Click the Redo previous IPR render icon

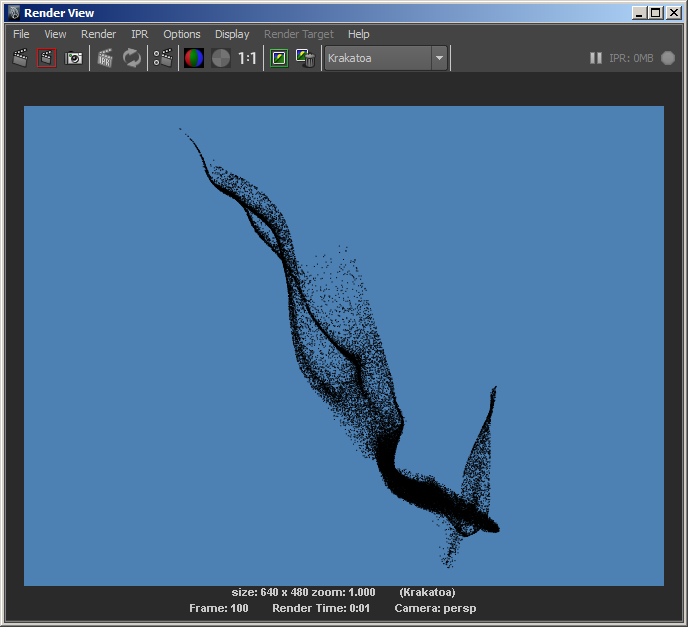(105, 58)
